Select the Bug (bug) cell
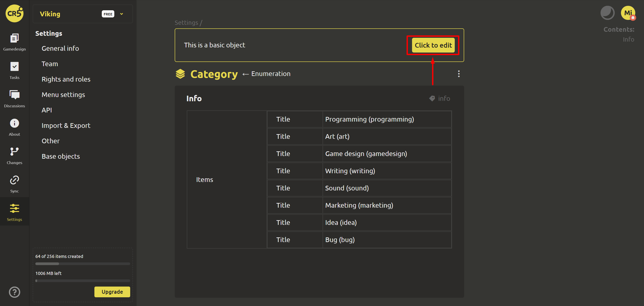This screenshot has height=306, width=644. coord(387,240)
